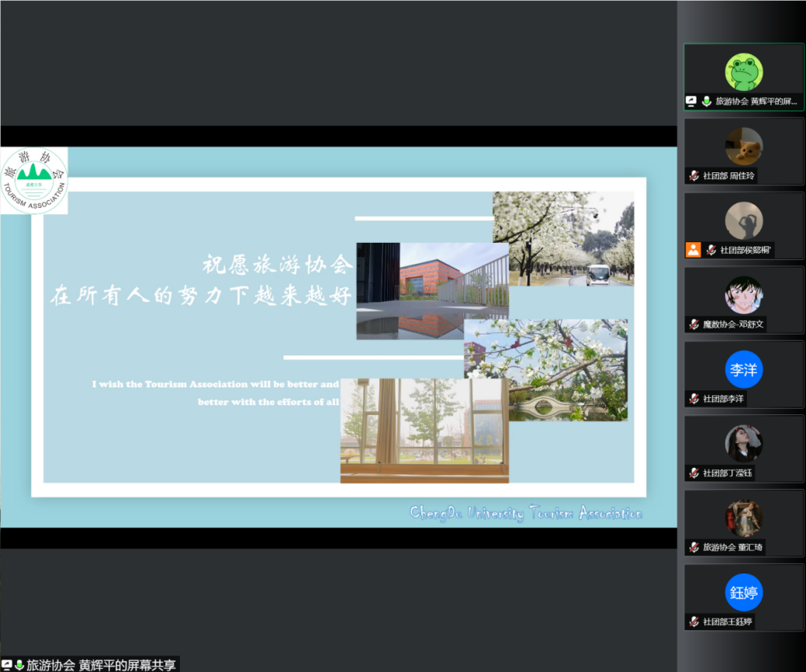The width and height of the screenshot is (806, 672).
Task: Click the muted mic icon beside 社团部丁滢钰
Action: pos(694,473)
